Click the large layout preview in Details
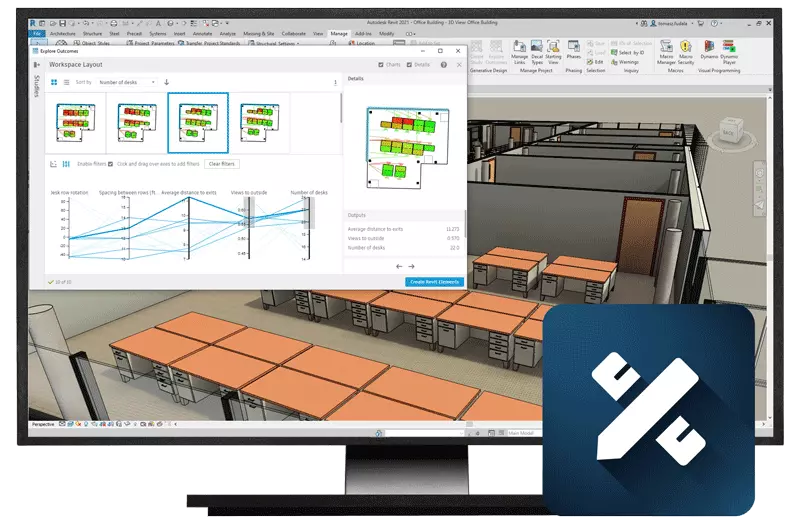 click(x=408, y=148)
